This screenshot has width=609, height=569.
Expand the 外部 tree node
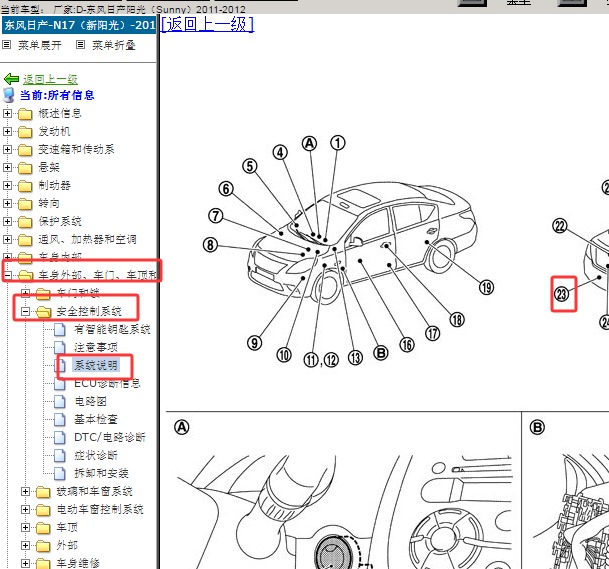click(x=25, y=545)
